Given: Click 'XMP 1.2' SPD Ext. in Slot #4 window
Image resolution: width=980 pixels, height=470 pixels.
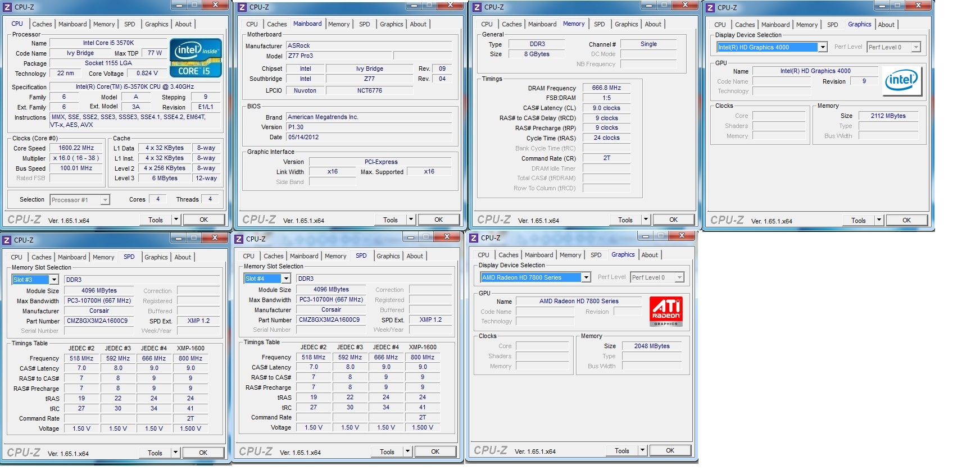Looking at the screenshot, I should [430, 320].
